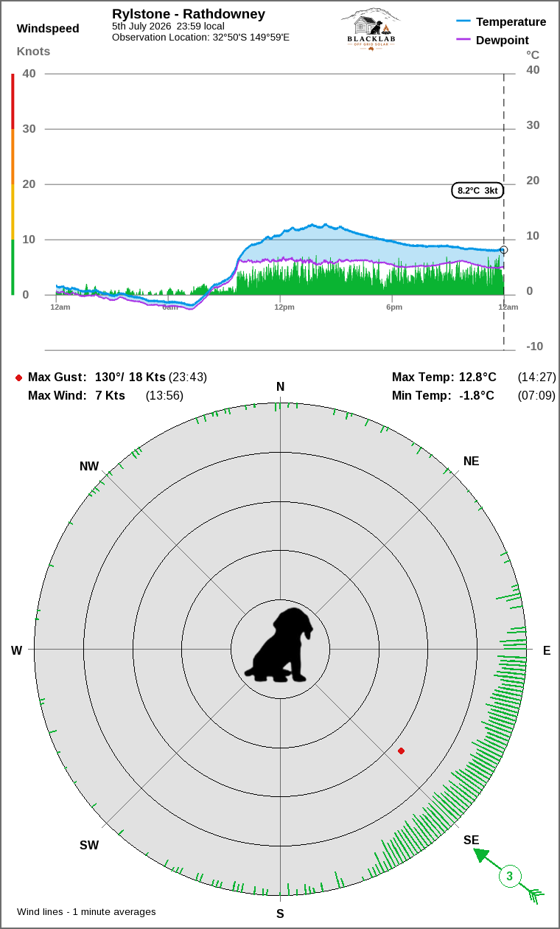
Task: Click the green wind direction arrow
Action: (508, 876)
